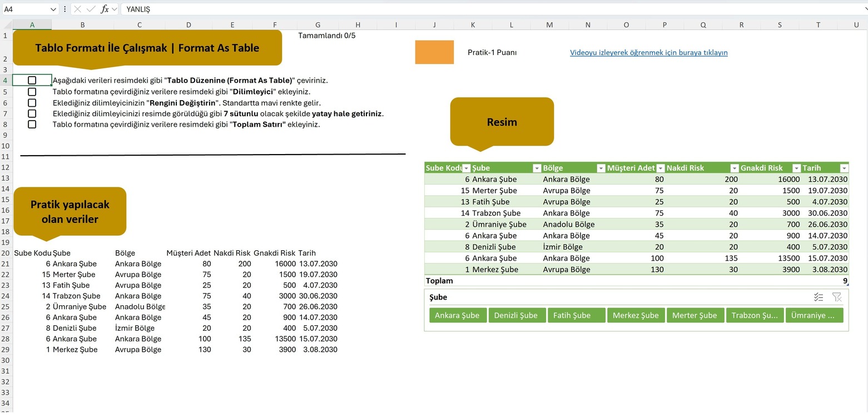This screenshot has height=417, width=868.
Task: Select row 20 header
Action: 5,253
